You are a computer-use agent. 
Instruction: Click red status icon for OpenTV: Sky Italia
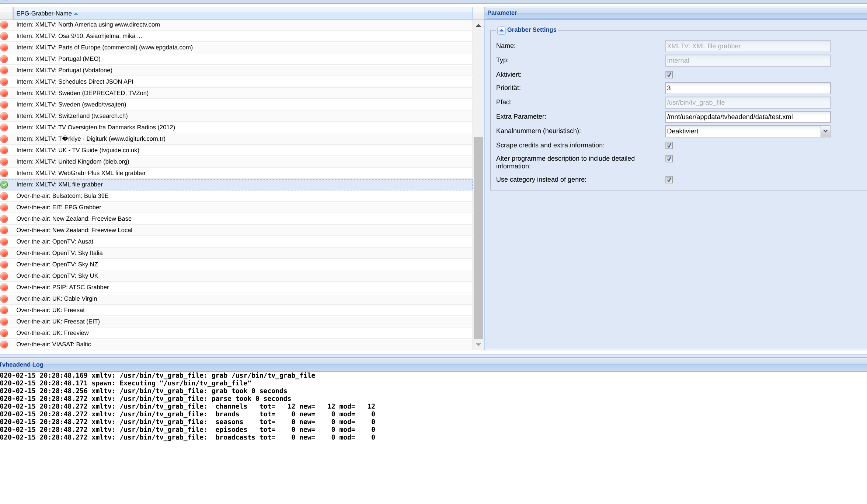point(4,253)
